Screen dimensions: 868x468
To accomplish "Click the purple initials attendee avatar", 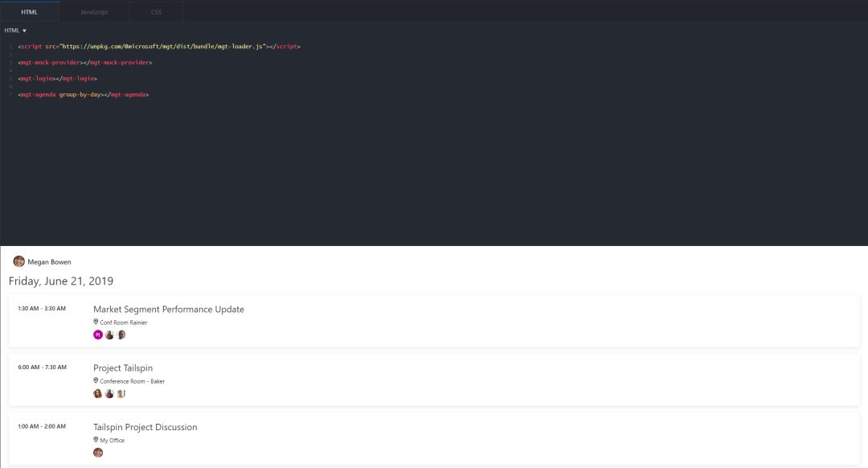I will pyautogui.click(x=98, y=335).
